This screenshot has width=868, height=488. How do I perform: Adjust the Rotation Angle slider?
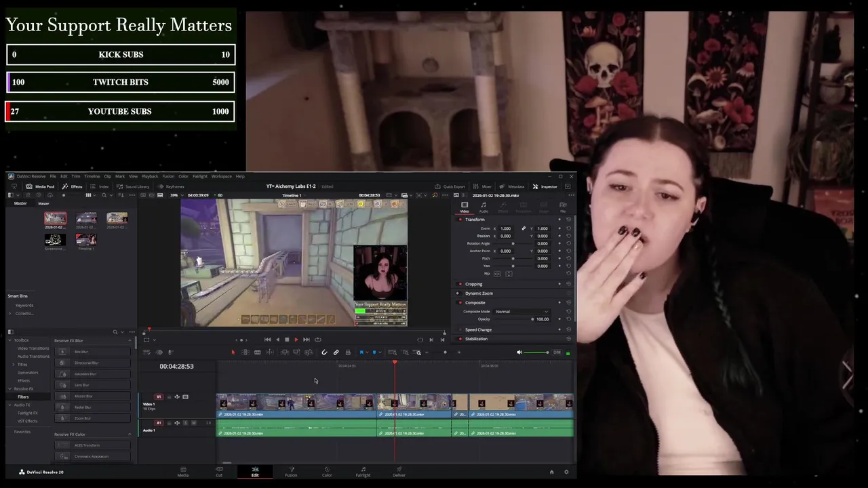(513, 243)
